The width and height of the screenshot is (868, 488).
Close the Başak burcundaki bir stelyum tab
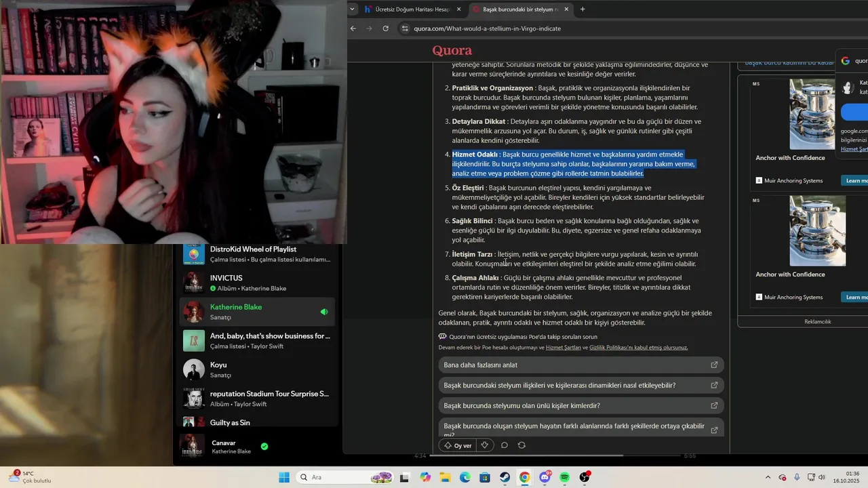click(x=566, y=9)
